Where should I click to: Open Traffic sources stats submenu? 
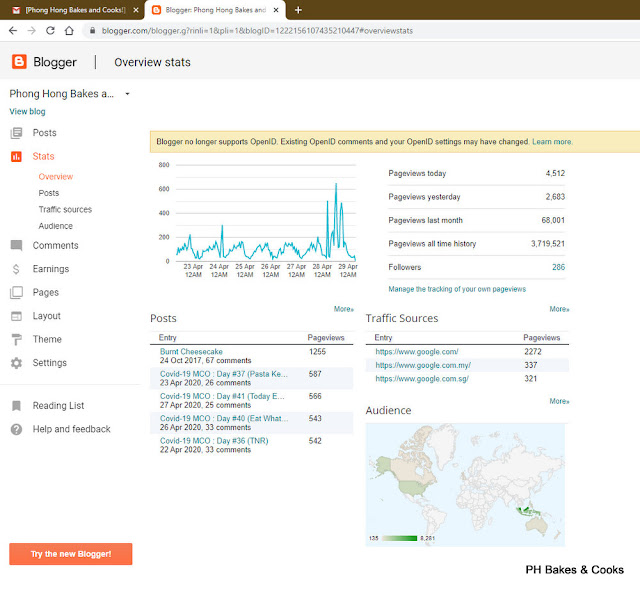[x=65, y=209]
